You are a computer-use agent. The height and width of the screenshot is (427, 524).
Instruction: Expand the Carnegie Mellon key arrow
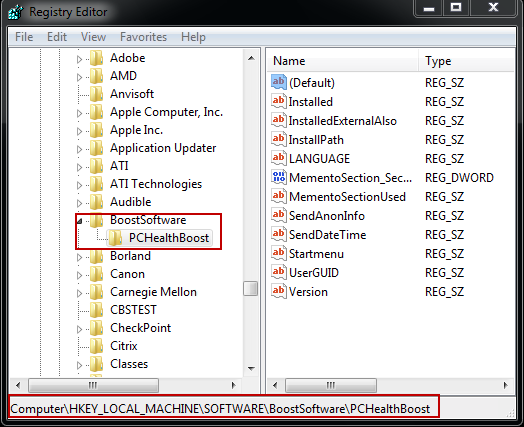79,293
